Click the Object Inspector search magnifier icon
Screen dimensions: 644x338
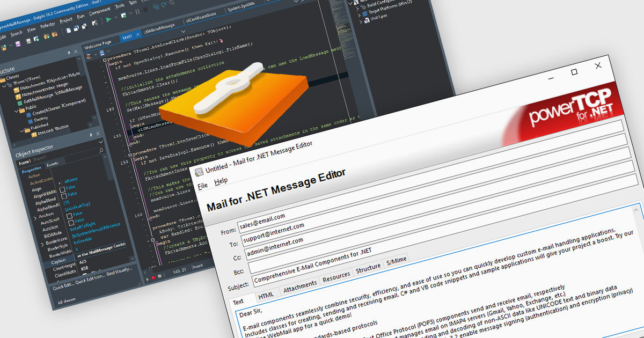tap(101, 150)
